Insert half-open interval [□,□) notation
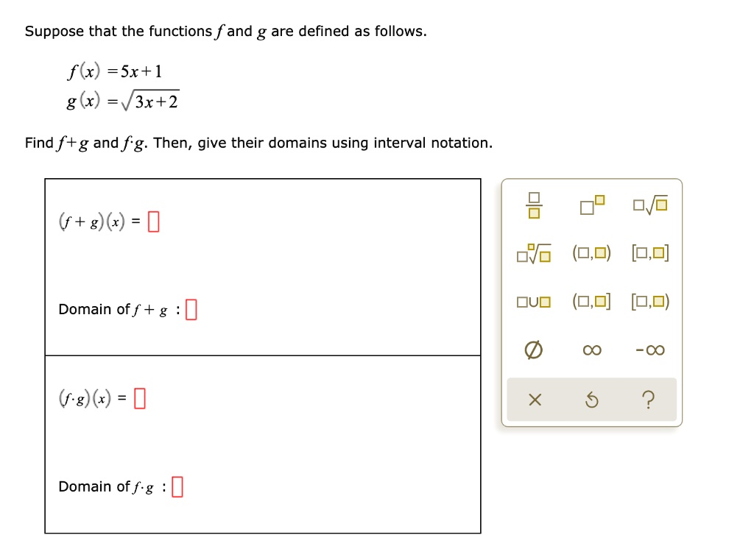 tap(650, 302)
